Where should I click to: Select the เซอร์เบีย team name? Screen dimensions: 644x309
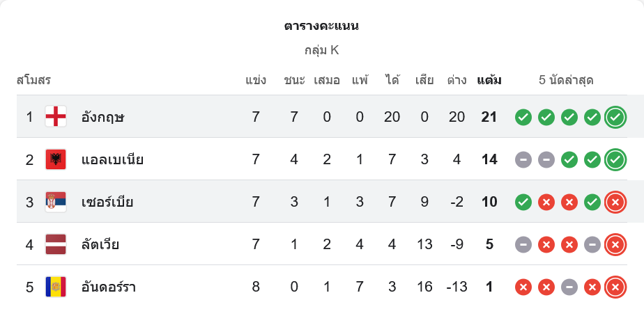click(107, 202)
